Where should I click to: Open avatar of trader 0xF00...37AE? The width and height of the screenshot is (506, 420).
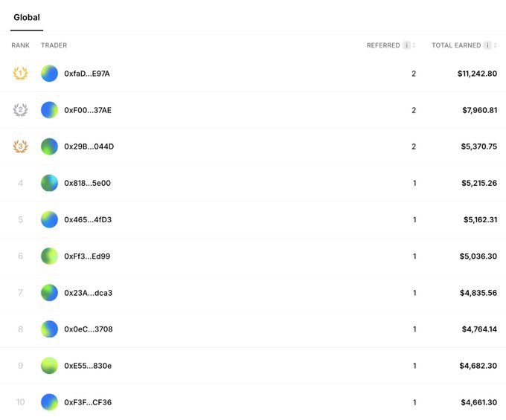(x=49, y=110)
